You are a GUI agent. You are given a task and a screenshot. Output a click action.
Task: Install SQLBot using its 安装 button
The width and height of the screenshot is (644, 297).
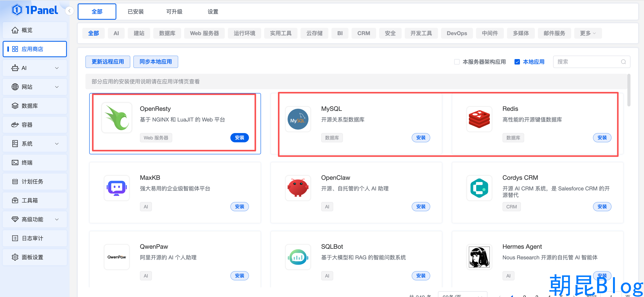421,276
